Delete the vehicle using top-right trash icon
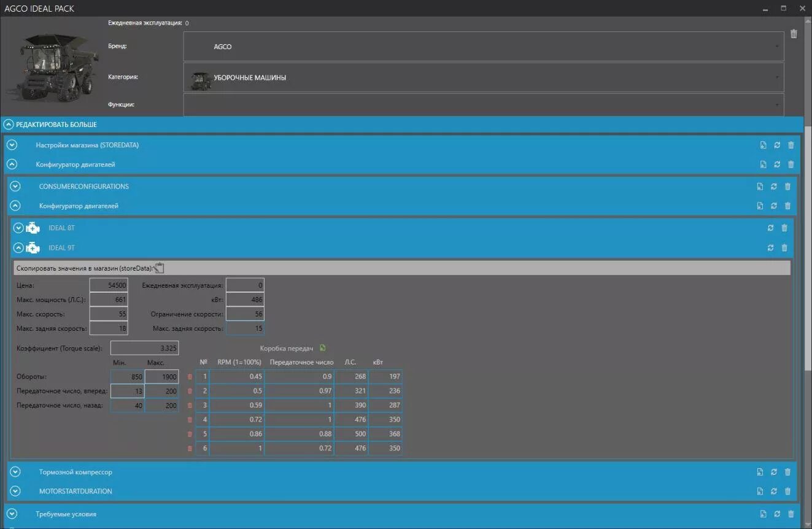 [x=794, y=34]
